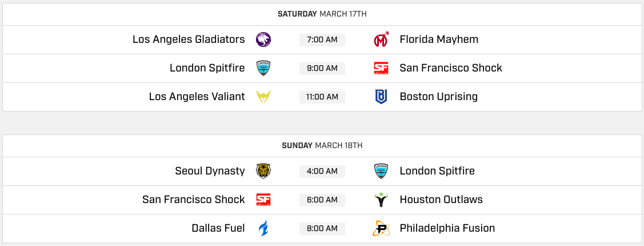Click London Spitfire logo in Sunday match

[x=381, y=170]
